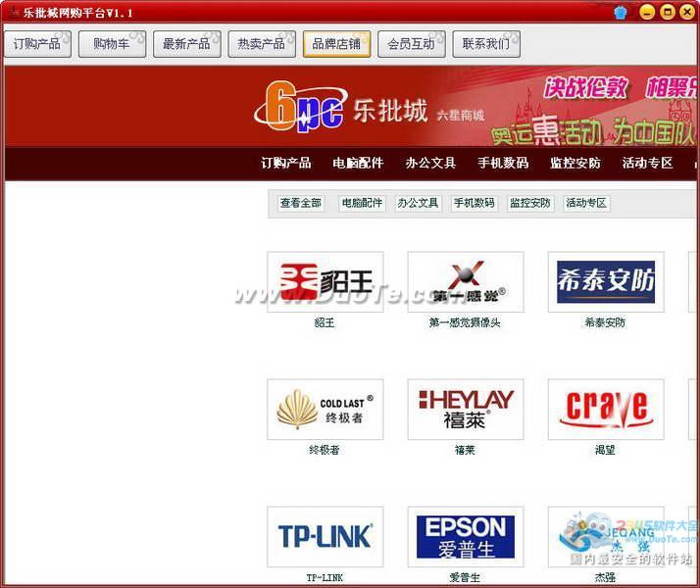Open the TP-LINK brand logo thumbnail
The height and width of the screenshot is (588, 700).
(325, 537)
